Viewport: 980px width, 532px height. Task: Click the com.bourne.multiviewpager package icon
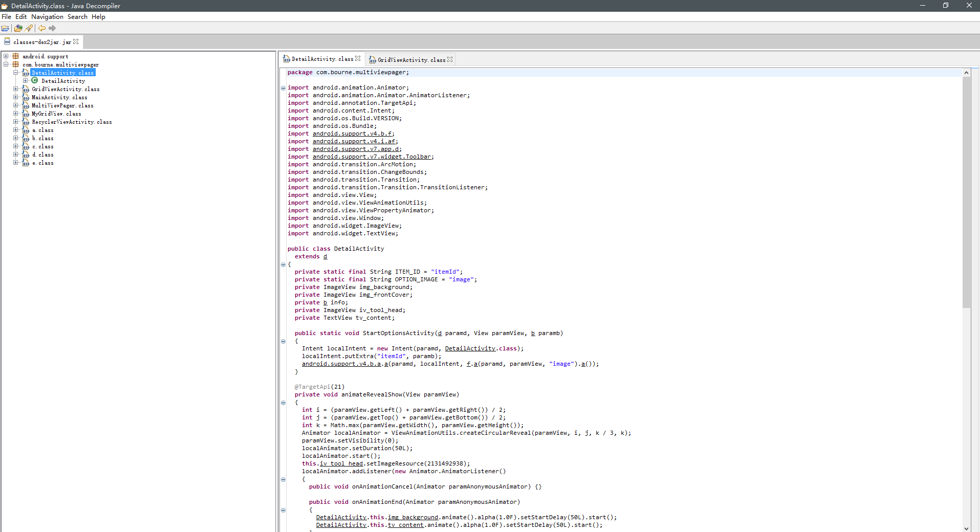pyautogui.click(x=16, y=64)
